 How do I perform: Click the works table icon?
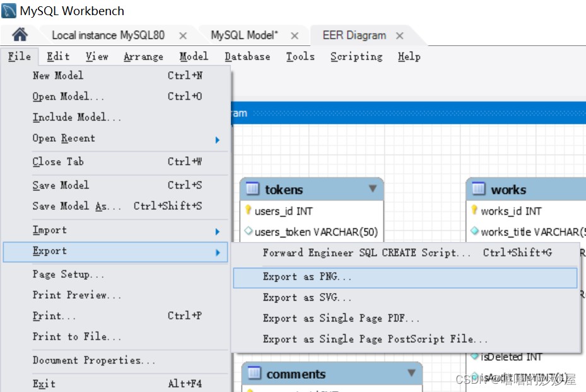(479, 189)
